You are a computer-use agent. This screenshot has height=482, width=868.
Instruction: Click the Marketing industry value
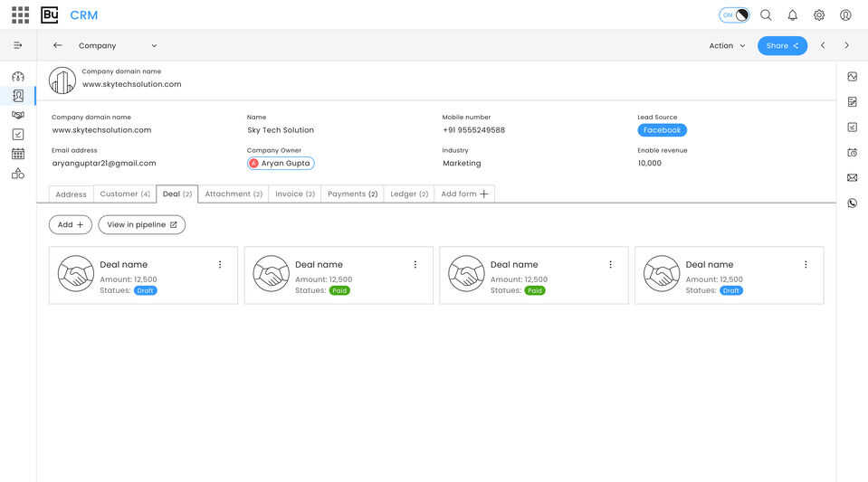(462, 164)
